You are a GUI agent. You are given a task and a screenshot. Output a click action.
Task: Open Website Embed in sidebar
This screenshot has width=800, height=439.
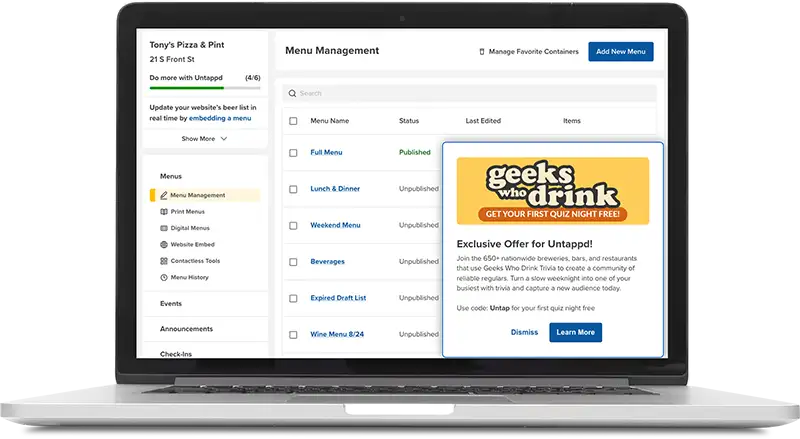coord(192,245)
